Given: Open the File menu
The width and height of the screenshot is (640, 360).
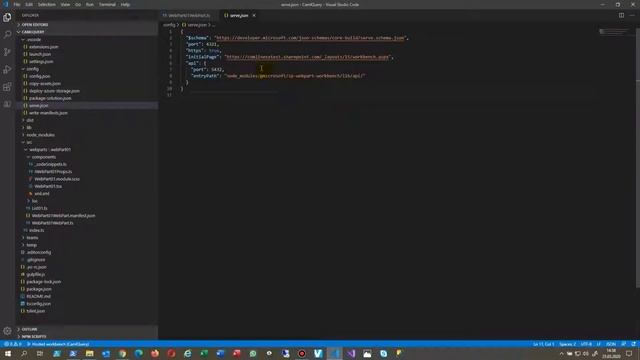Looking at the screenshot, I should 17,4.
